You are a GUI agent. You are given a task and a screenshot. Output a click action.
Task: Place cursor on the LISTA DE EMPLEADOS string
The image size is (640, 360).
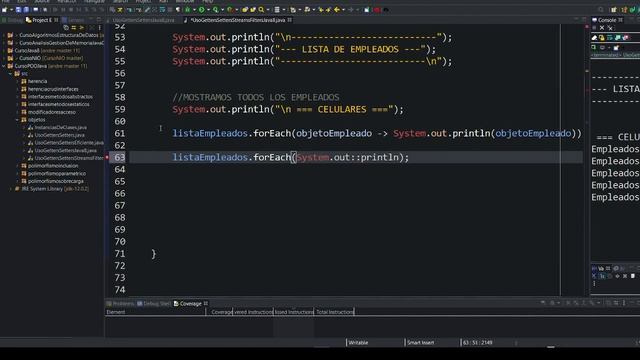click(350, 49)
